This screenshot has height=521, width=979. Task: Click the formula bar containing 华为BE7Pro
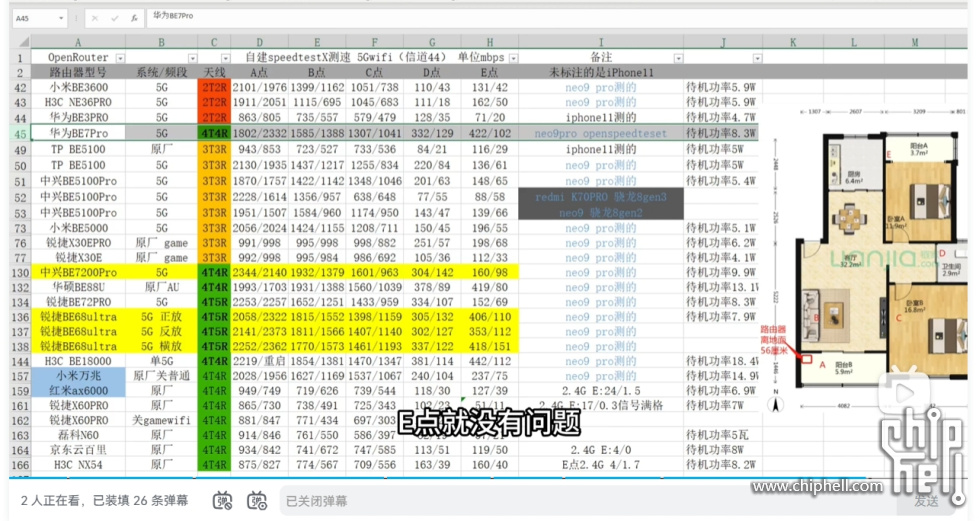coord(556,17)
